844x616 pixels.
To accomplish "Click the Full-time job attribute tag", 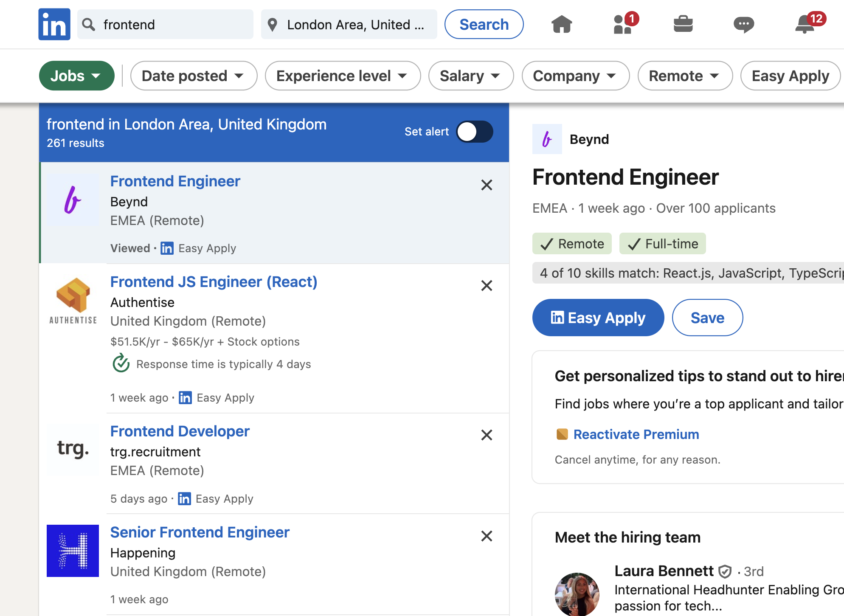I will 663,244.
